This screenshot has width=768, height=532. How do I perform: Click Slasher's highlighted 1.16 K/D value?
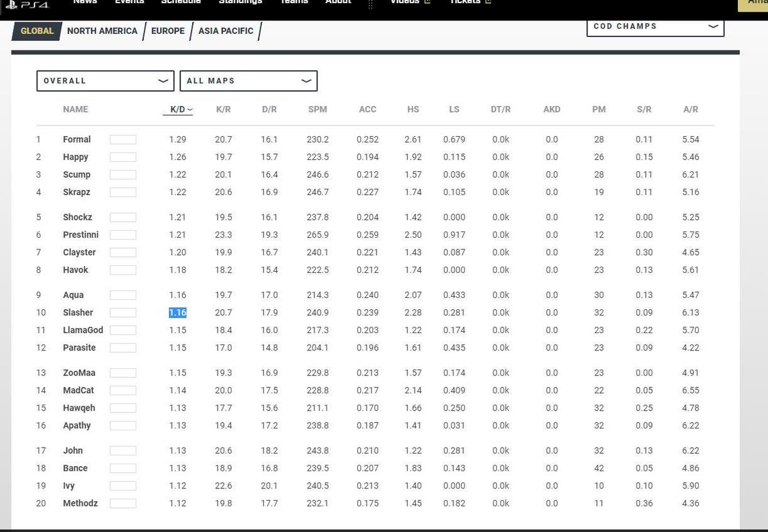pyautogui.click(x=178, y=313)
